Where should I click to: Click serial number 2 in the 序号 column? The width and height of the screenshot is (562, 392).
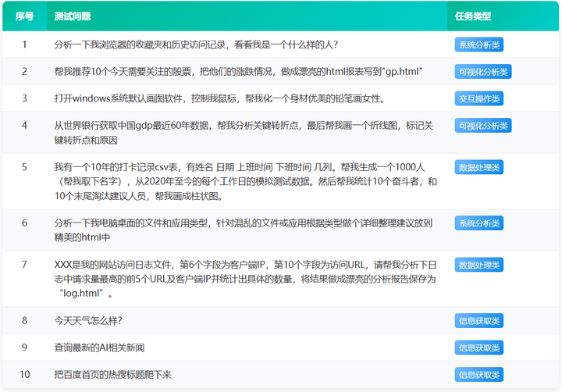24,71
